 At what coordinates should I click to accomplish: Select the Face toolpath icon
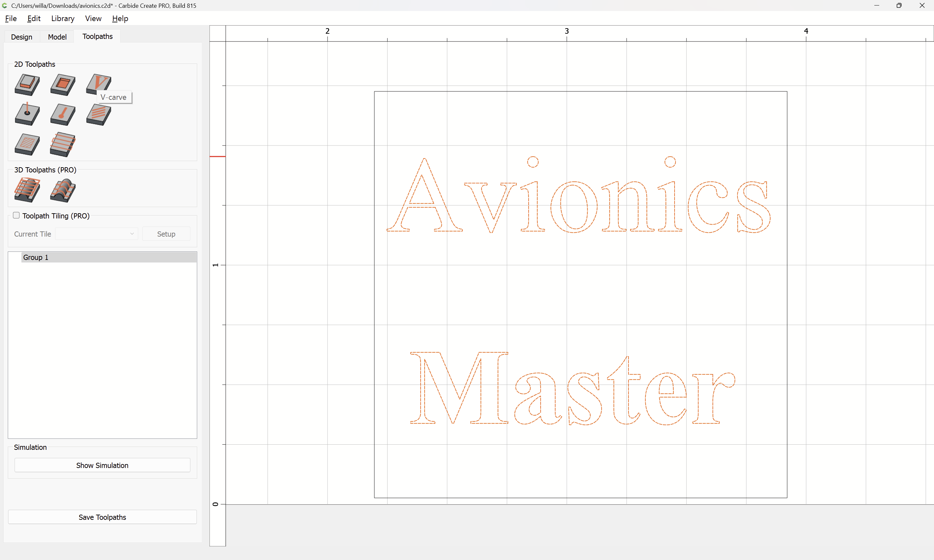pos(63,144)
